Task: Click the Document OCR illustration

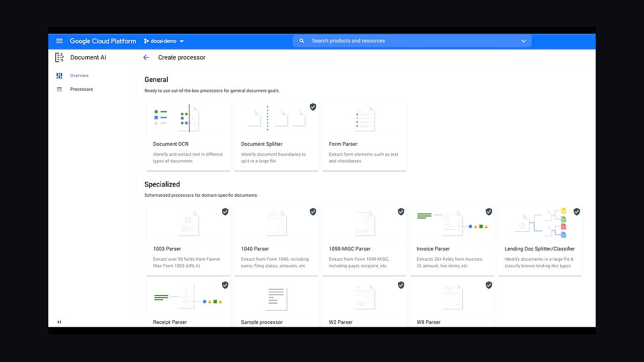Action: 177,119
